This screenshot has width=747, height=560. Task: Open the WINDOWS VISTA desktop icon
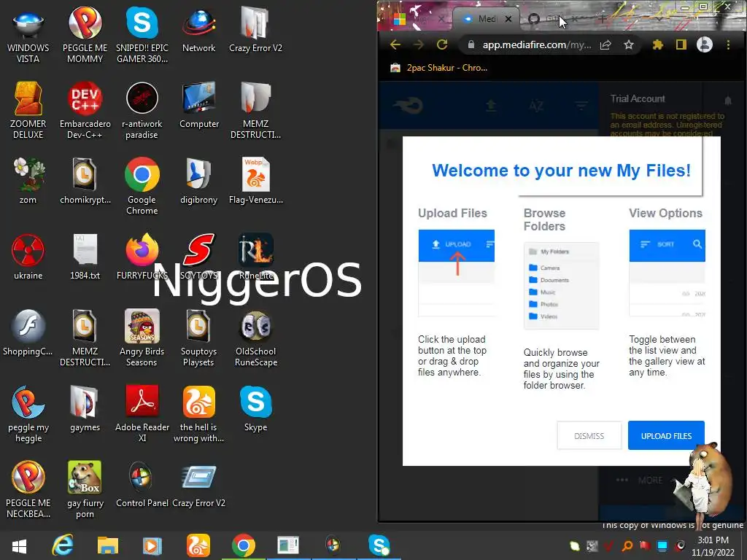coord(28,35)
